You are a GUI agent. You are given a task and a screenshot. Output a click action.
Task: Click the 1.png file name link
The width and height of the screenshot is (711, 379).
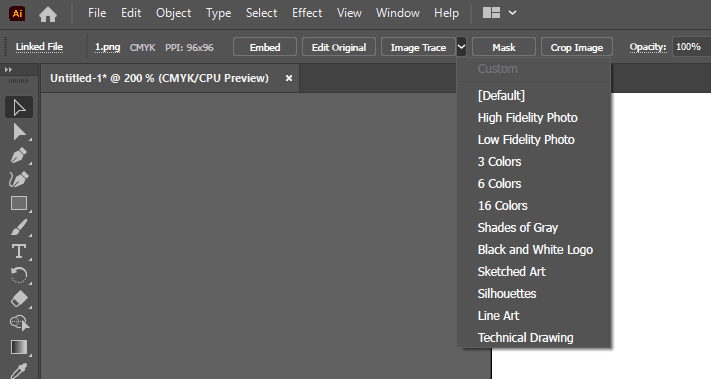[x=107, y=47]
